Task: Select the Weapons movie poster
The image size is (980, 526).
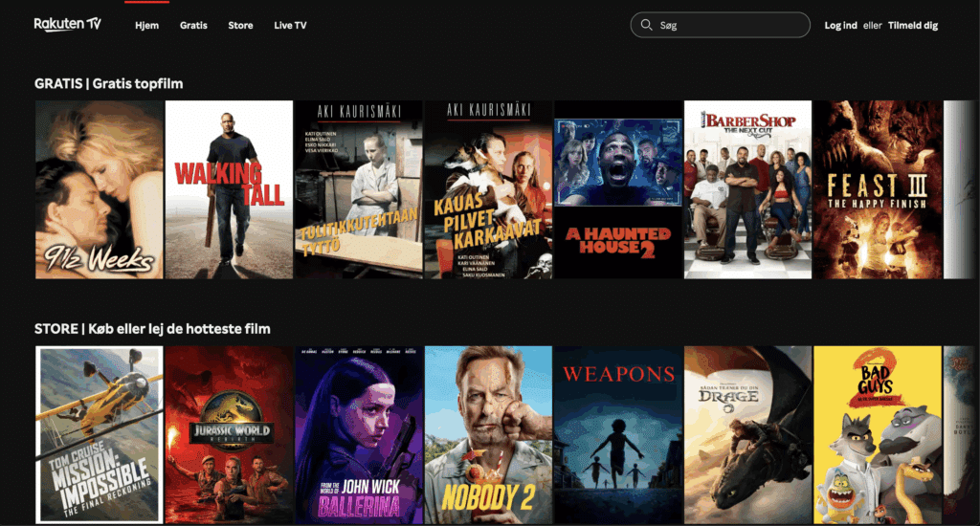Action: point(617,435)
